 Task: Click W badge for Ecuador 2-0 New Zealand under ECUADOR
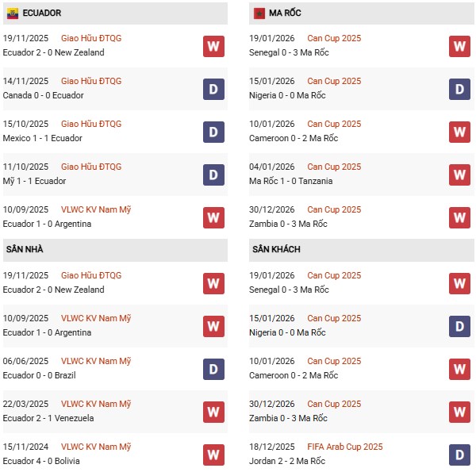213,46
